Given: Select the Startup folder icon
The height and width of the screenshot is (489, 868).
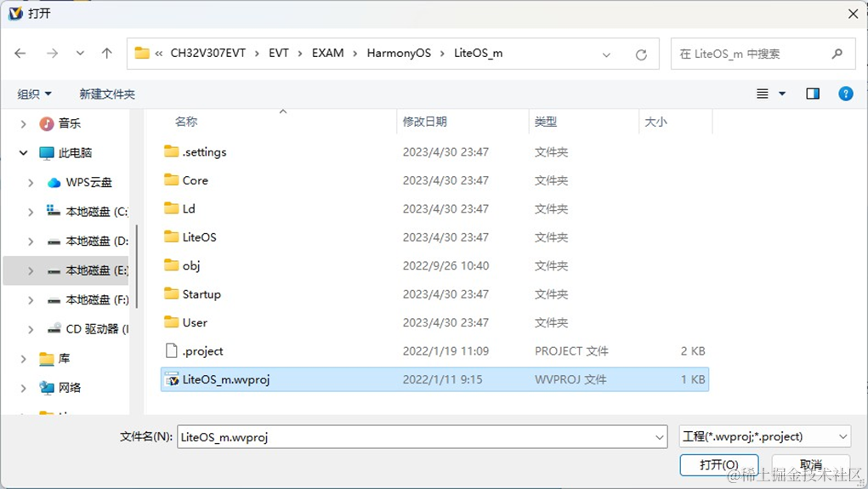Looking at the screenshot, I should (172, 293).
